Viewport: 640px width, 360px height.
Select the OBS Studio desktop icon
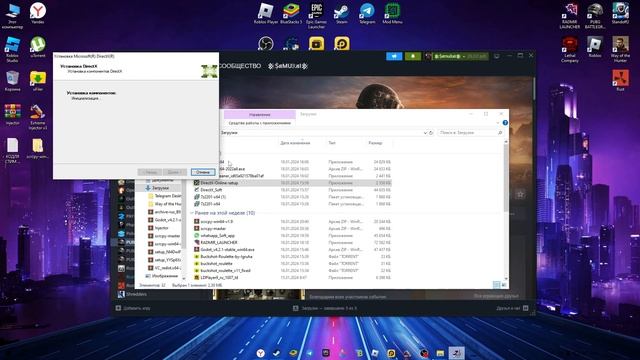point(266,43)
